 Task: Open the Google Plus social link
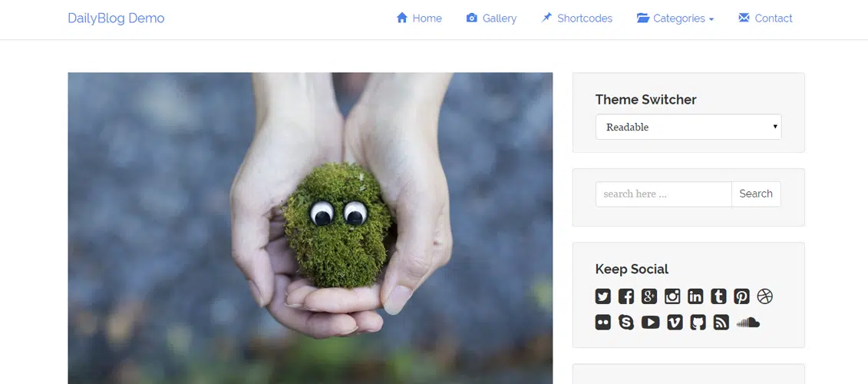click(x=649, y=296)
